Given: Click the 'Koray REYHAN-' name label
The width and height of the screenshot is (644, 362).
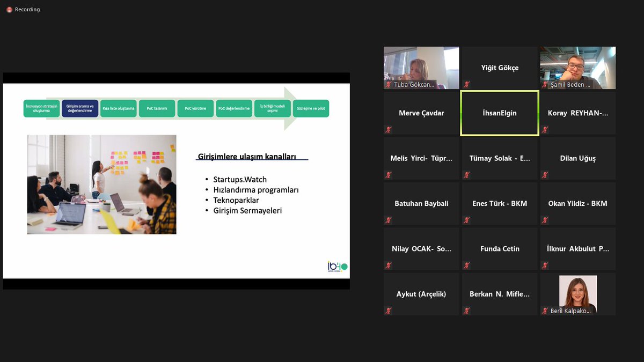Looking at the screenshot, I should click(x=578, y=113).
